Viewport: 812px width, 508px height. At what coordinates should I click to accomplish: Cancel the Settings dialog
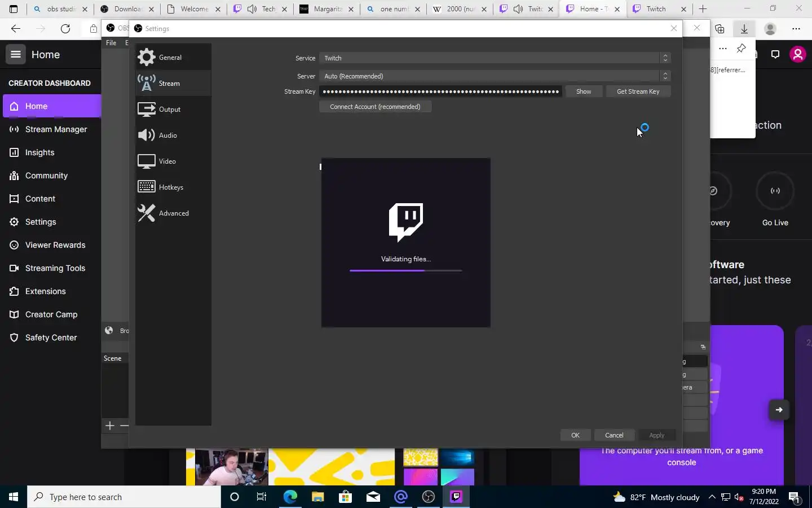614,435
